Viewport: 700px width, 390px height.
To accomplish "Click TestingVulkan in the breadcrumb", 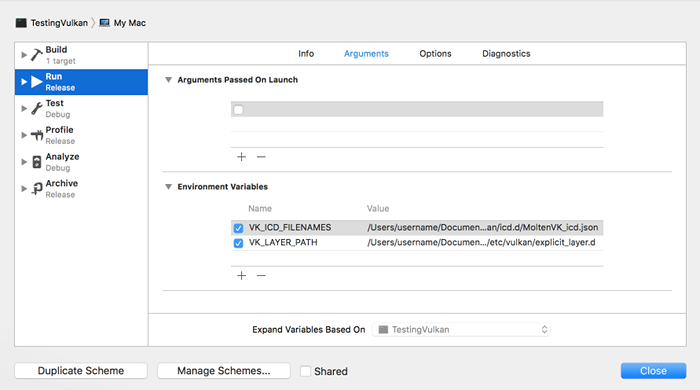I will pos(59,23).
